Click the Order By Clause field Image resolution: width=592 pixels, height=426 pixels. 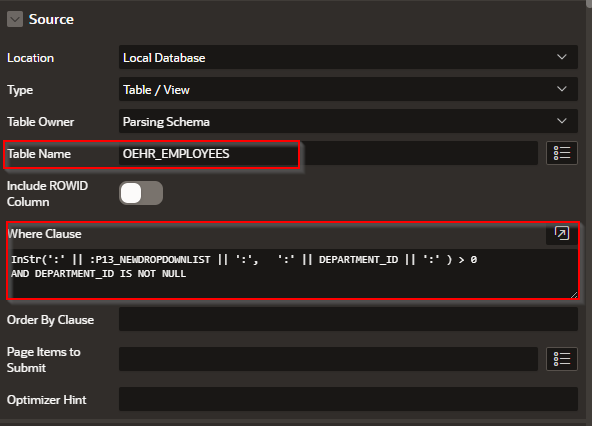pyautogui.click(x=348, y=320)
